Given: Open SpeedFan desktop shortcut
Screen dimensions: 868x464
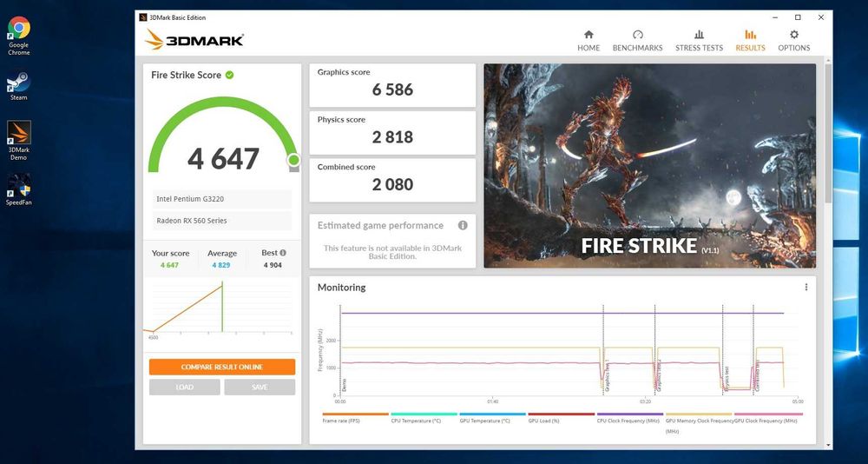Looking at the screenshot, I should coord(19,190).
